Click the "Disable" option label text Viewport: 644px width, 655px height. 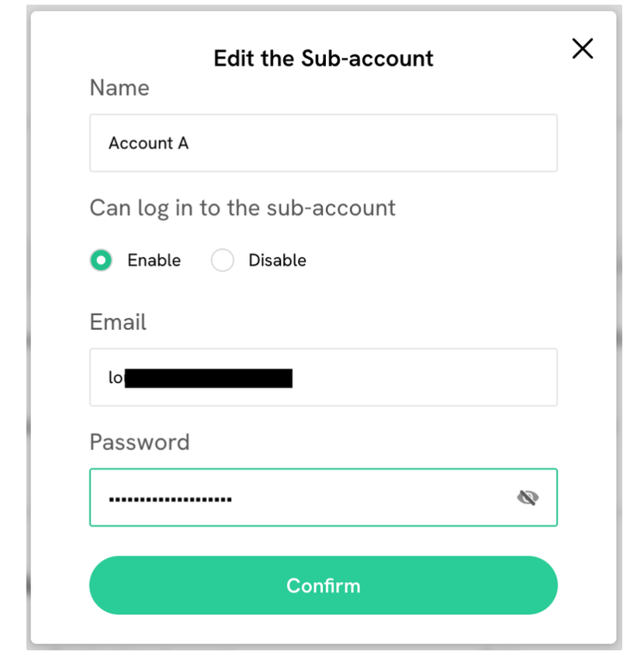[x=277, y=261]
